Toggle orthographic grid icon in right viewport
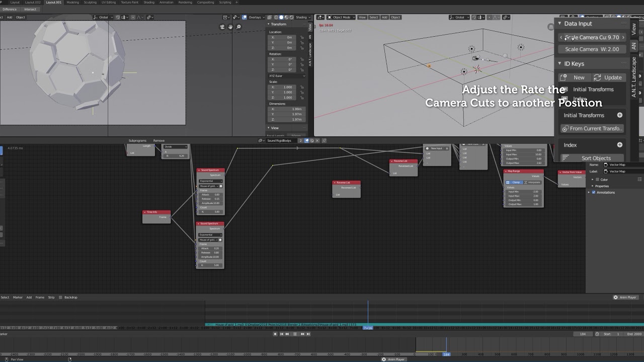Image resolution: width=644 pixels, height=362 pixels. [x=551, y=27]
